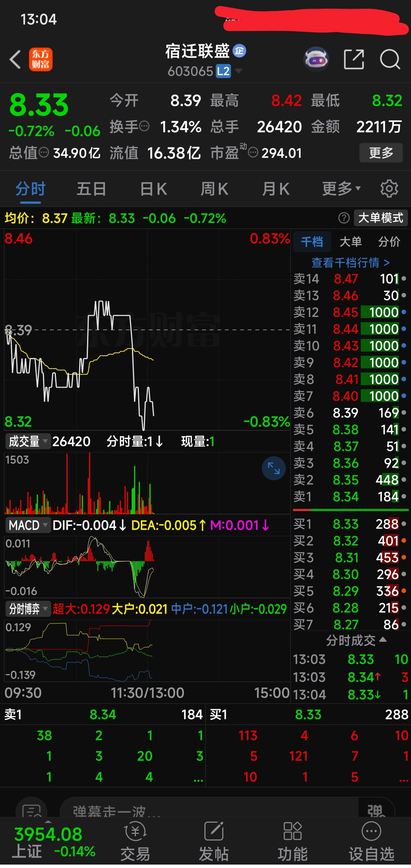Open the 成交量 indicator dropdown

pyautogui.click(x=28, y=441)
